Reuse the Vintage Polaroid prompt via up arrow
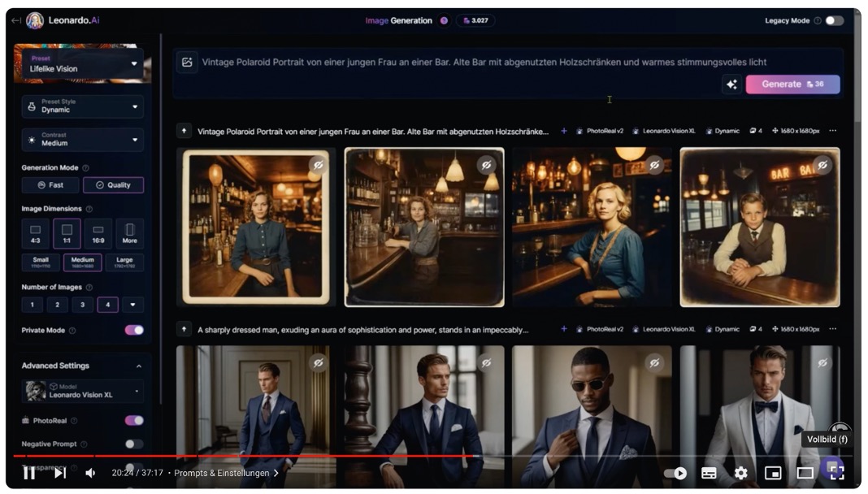This screenshot has width=868, height=494. point(184,131)
